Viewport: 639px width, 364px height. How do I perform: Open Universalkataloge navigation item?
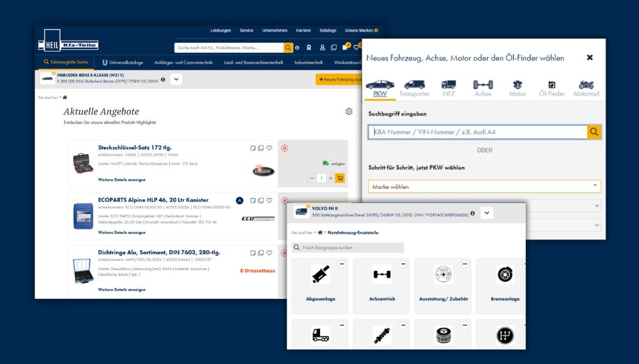point(123,63)
